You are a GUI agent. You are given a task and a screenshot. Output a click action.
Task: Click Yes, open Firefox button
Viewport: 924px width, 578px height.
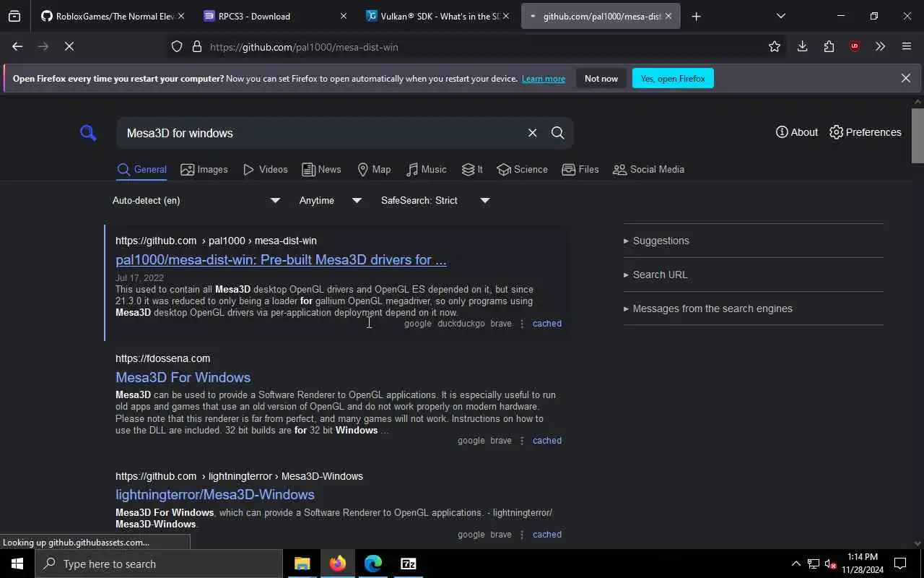pyautogui.click(x=673, y=78)
